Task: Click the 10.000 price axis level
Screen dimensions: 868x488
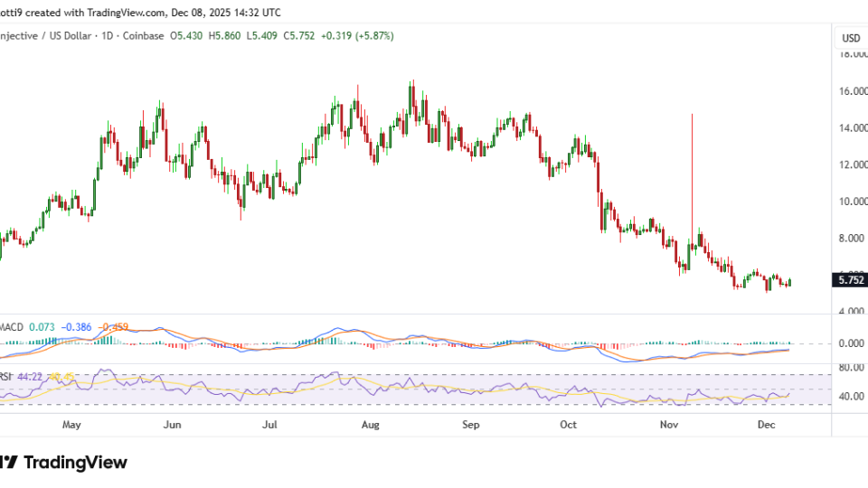Action: tap(851, 202)
